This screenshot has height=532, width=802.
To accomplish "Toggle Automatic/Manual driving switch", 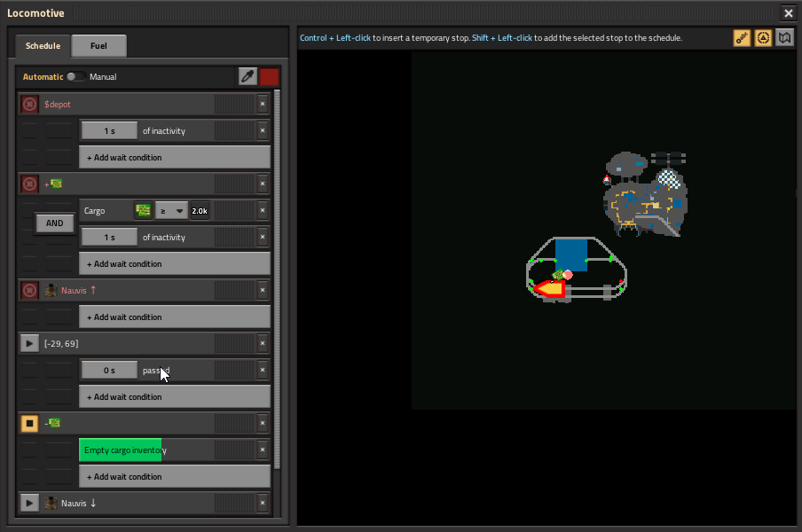I will [x=76, y=77].
